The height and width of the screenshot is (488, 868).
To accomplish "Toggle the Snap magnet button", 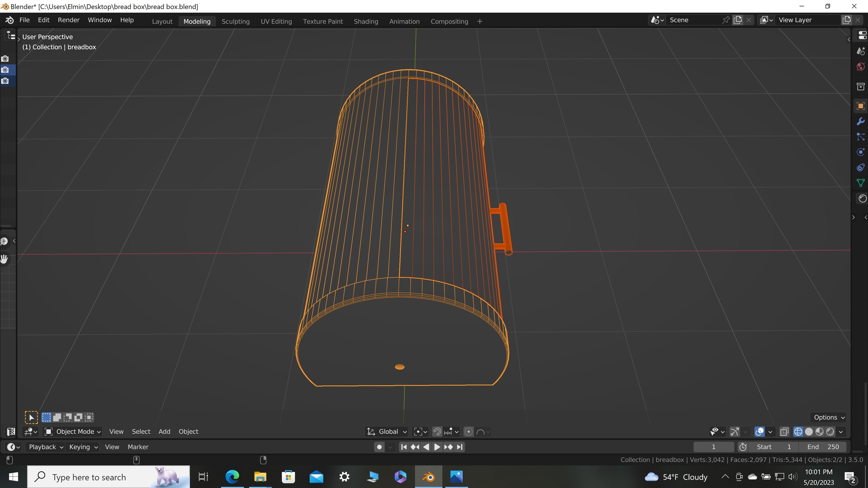I will click(x=437, y=432).
